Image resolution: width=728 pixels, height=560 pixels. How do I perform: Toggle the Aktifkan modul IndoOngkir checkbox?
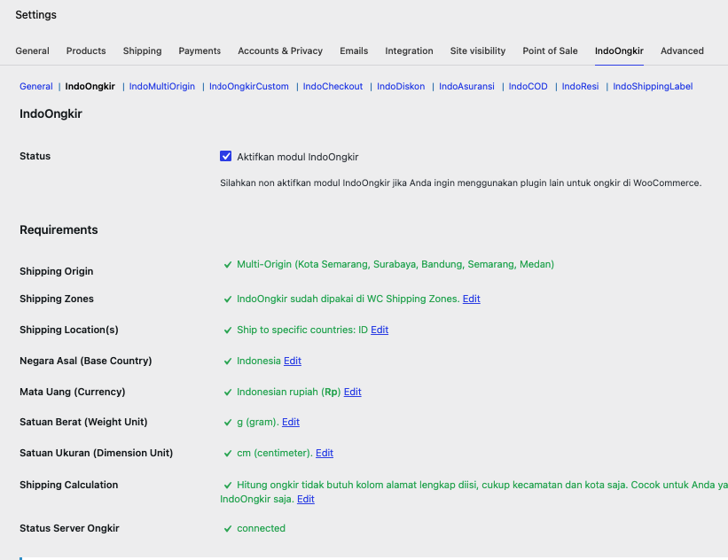tap(225, 156)
